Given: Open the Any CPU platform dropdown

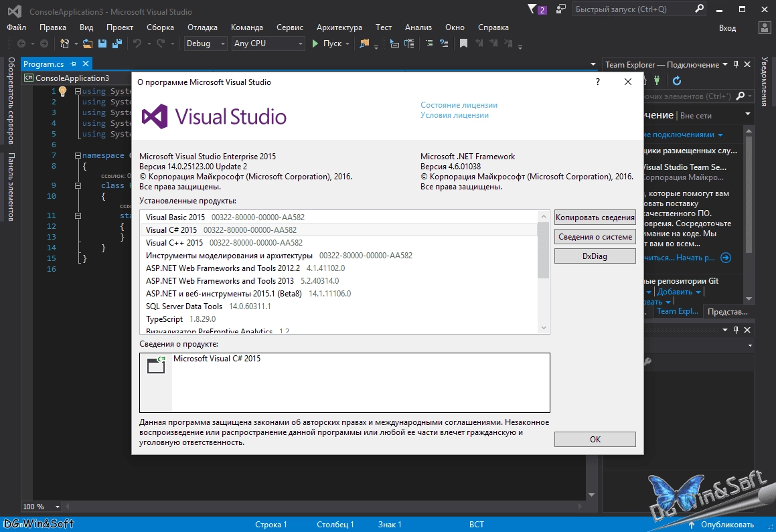Looking at the screenshot, I should click(268, 43).
